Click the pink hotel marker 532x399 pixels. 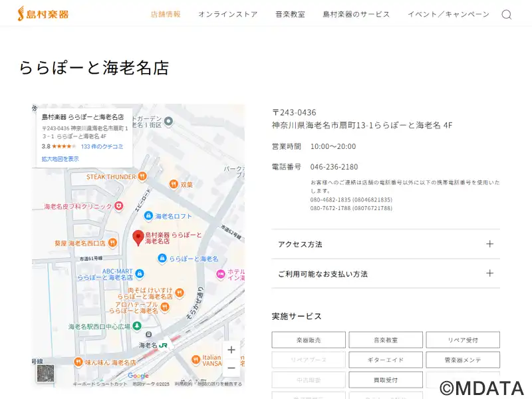tap(221, 274)
